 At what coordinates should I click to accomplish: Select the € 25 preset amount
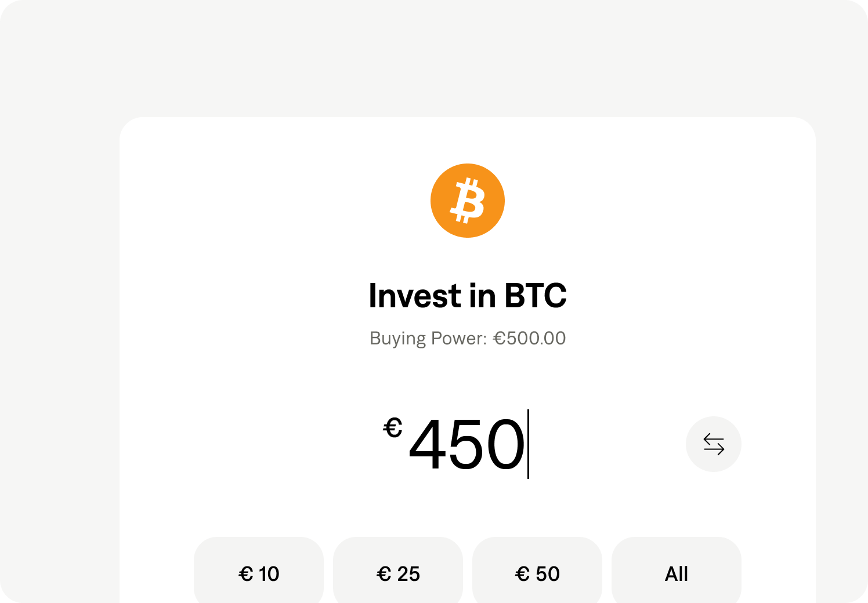(398, 574)
